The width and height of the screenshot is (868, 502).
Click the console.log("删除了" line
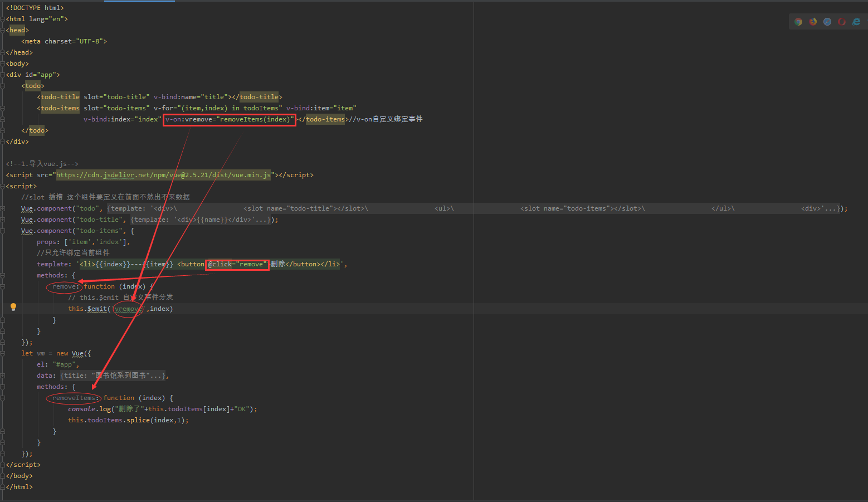[x=163, y=409]
